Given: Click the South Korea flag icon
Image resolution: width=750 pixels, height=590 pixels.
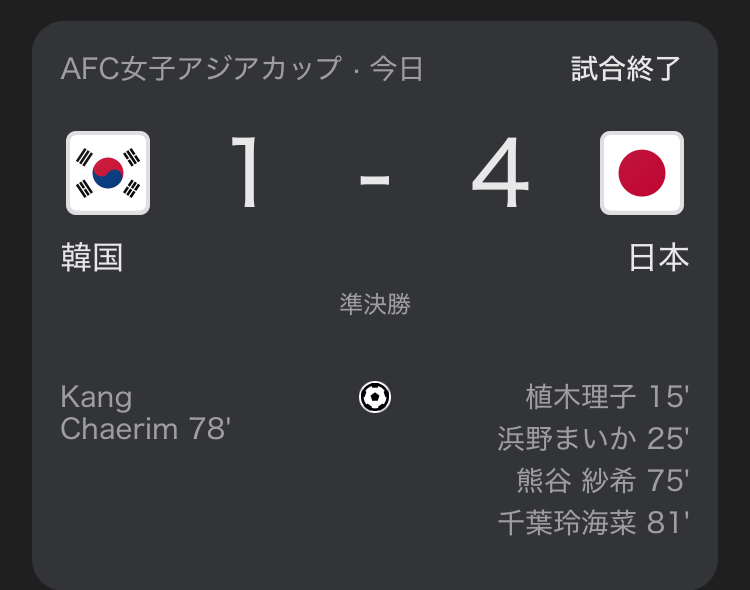Looking at the screenshot, I should 108,173.
